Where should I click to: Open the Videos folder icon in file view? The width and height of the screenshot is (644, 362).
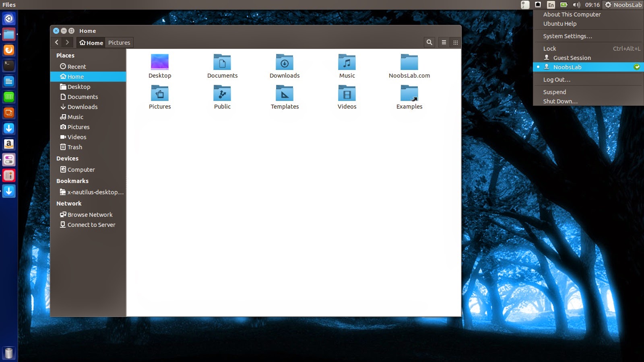(347, 93)
